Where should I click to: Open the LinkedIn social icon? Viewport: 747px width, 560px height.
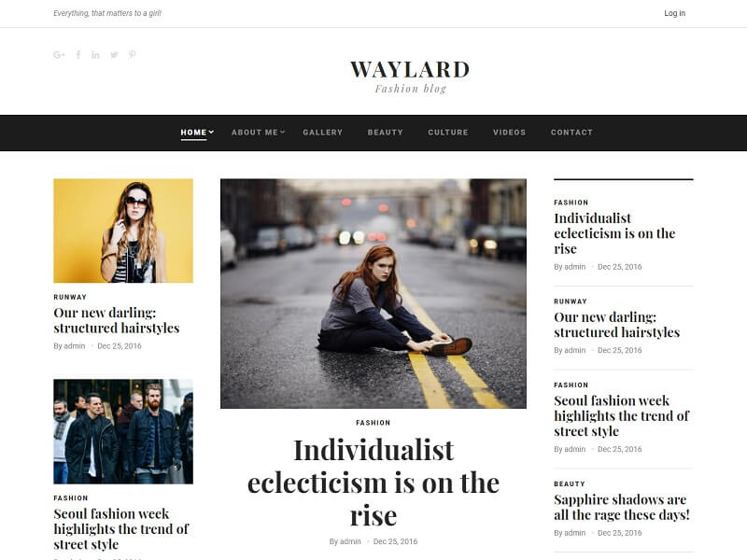95,55
